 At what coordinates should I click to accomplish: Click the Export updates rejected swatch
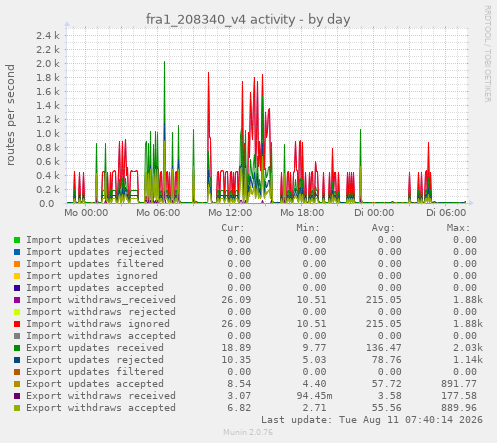pyautogui.click(x=17, y=360)
